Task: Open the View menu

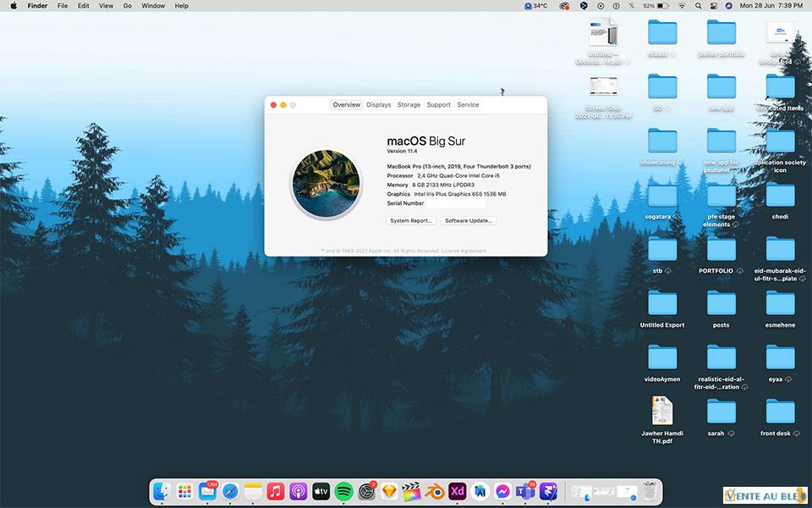Action: [x=107, y=6]
